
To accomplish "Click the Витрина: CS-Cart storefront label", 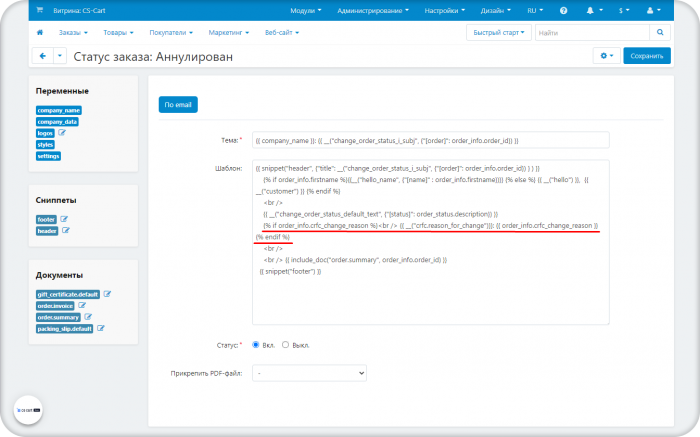I will point(79,10).
